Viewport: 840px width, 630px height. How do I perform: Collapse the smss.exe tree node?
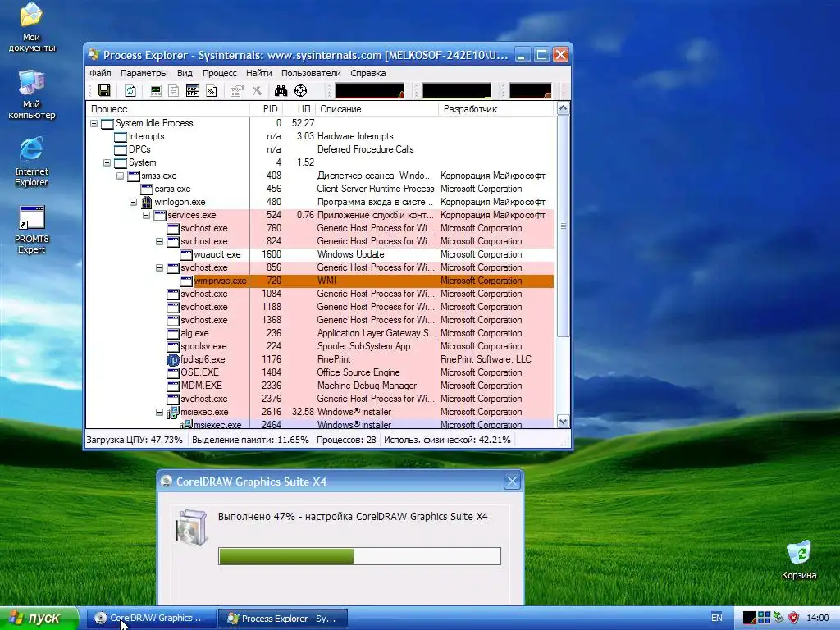120,176
